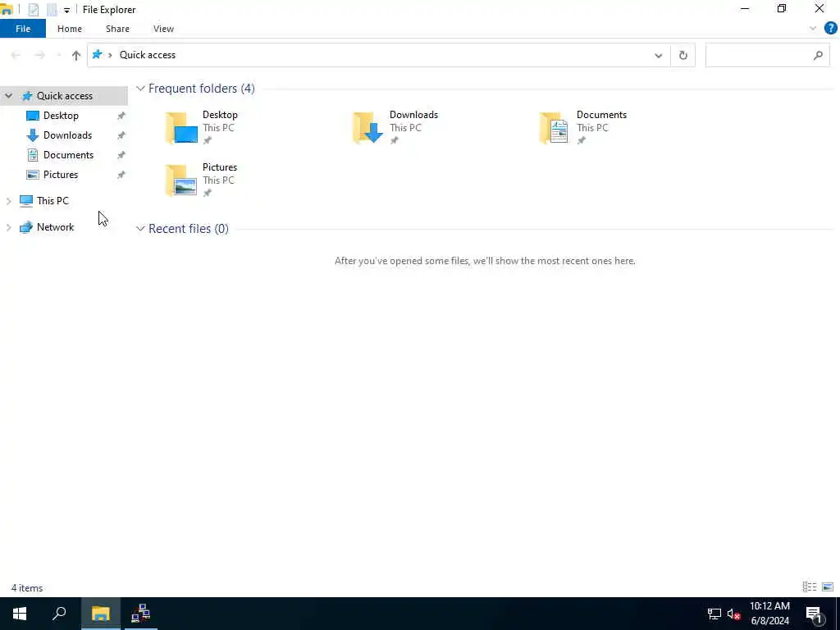Click the search magnifier icon
The height and width of the screenshot is (630, 840).
tap(818, 55)
